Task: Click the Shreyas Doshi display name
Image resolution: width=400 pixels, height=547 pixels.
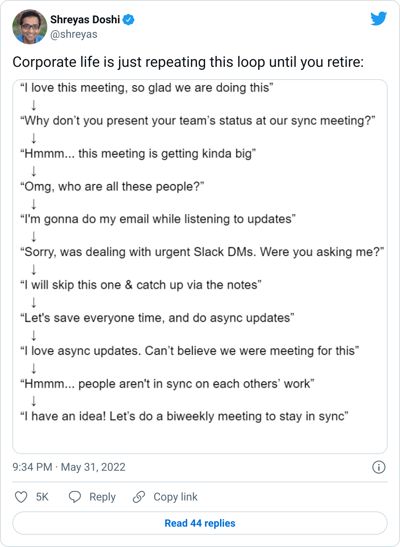Action: tap(85, 20)
